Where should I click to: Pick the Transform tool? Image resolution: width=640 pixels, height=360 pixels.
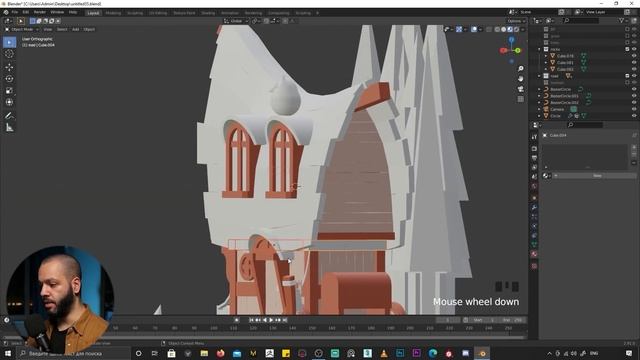[x=9, y=102]
